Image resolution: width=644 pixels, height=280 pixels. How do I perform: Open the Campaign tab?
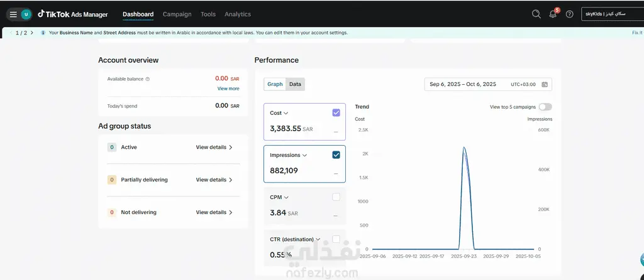(177, 14)
